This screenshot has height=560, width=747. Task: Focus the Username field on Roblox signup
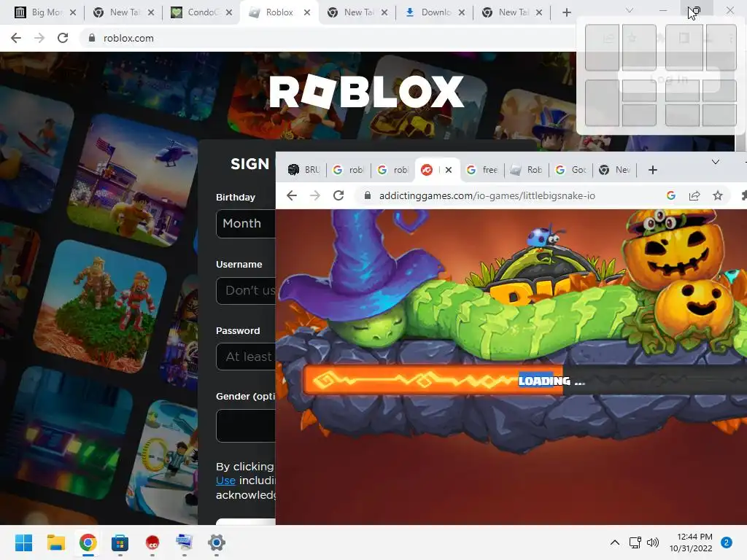pyautogui.click(x=246, y=290)
